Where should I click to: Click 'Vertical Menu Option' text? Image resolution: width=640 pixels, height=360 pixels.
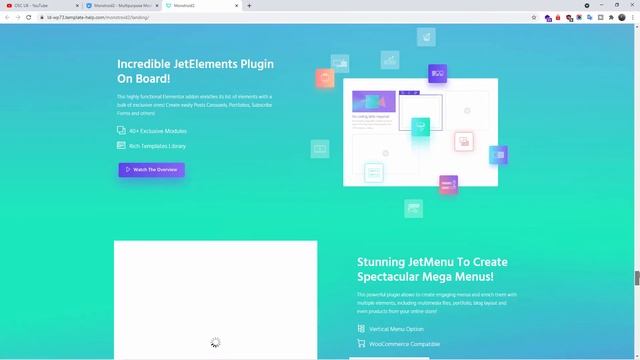pyautogui.click(x=396, y=329)
